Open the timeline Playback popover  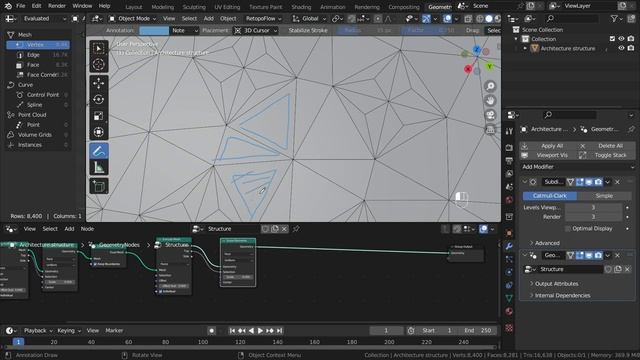38,331
